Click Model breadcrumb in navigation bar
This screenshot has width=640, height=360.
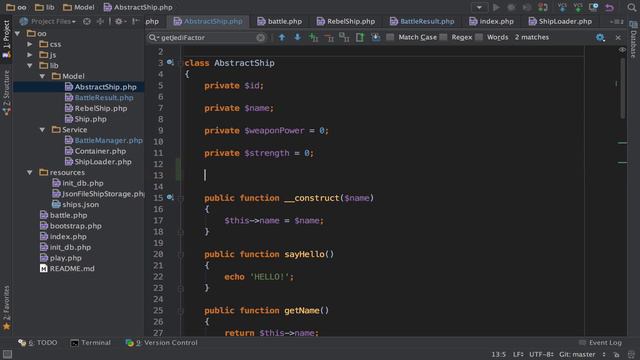coord(79,7)
